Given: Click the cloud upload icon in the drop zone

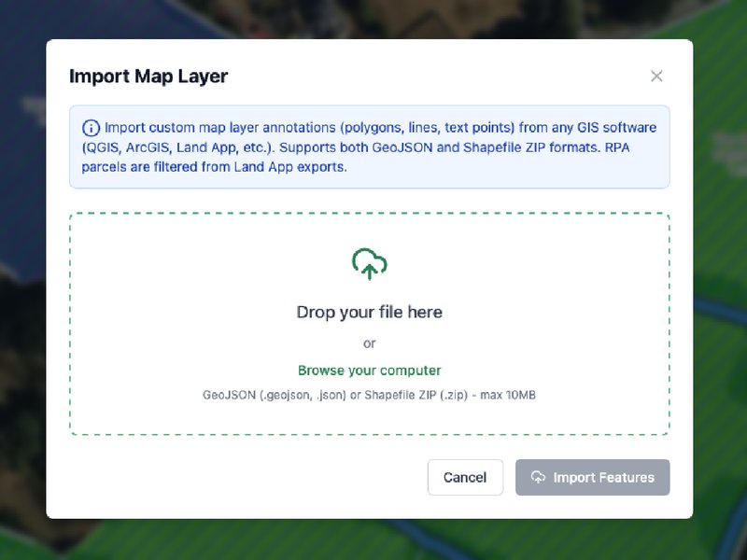Looking at the screenshot, I should [x=370, y=264].
